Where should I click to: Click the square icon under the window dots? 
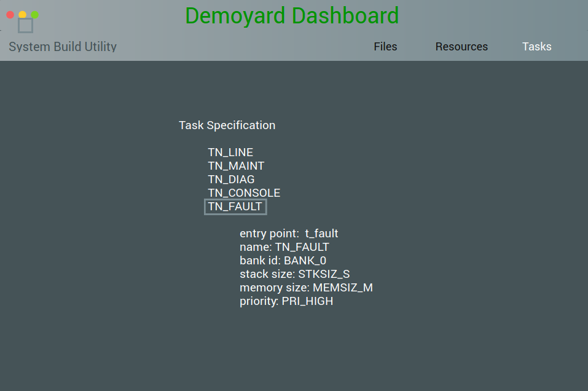click(x=25, y=25)
